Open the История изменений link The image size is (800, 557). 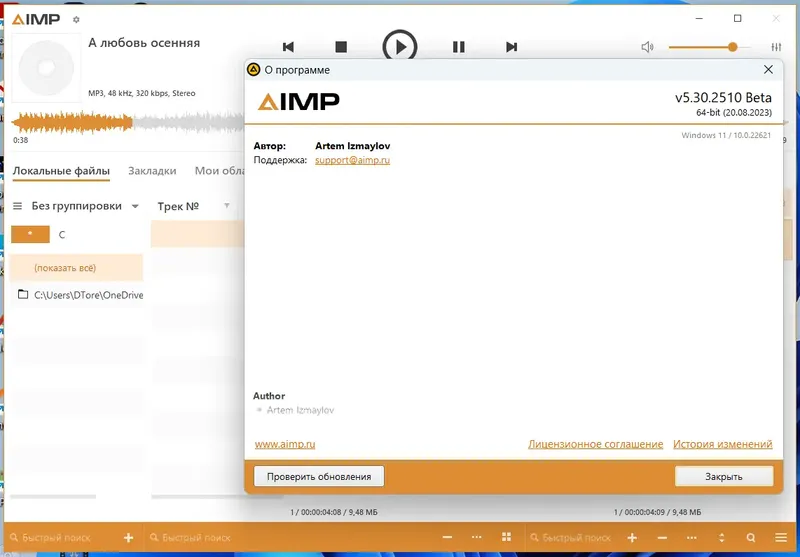(x=722, y=444)
